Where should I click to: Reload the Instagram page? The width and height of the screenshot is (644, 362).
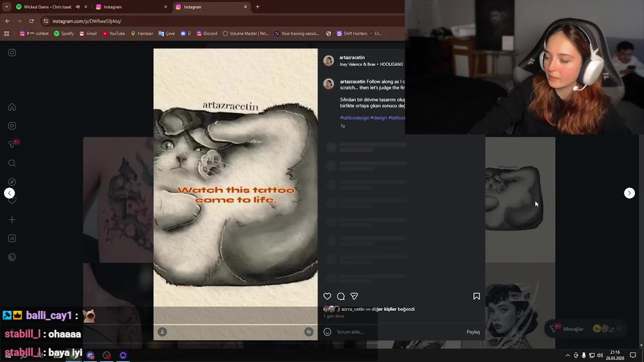pos(31,21)
